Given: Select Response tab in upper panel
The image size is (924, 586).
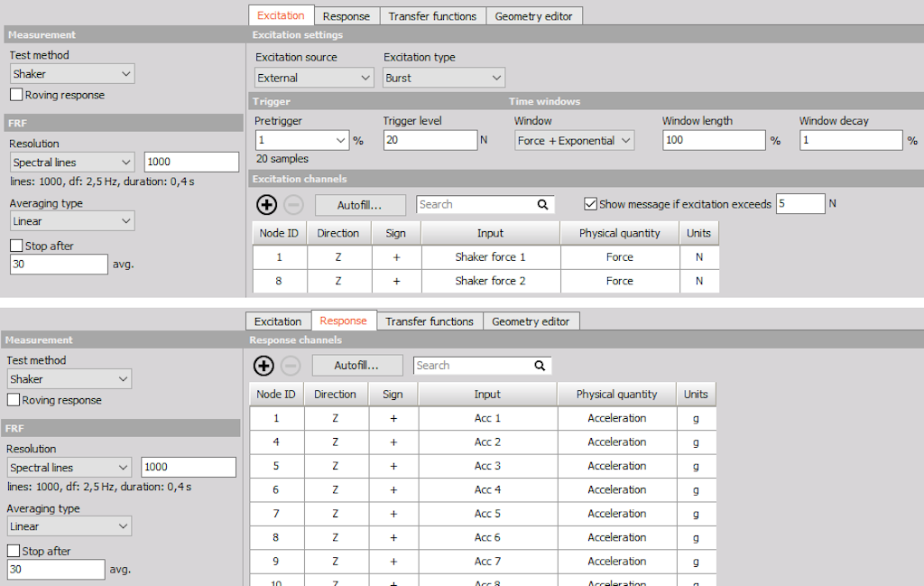Looking at the screenshot, I should coord(346,16).
